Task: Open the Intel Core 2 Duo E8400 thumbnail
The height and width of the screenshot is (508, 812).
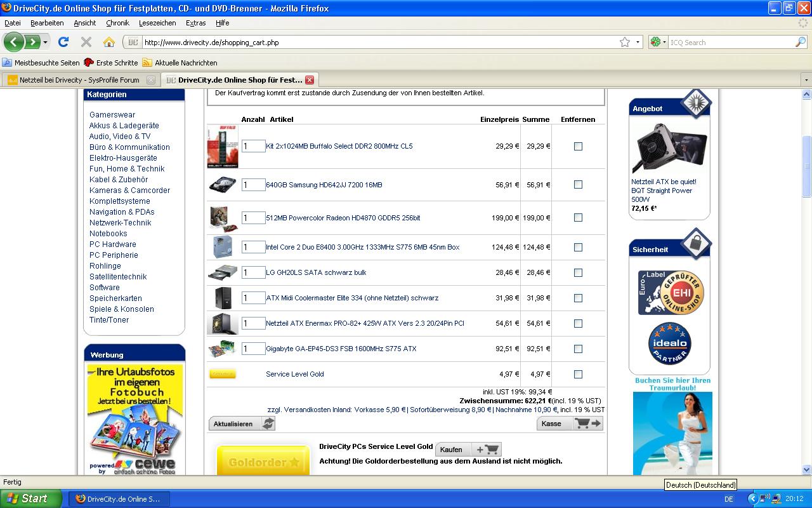Action: click(223, 247)
